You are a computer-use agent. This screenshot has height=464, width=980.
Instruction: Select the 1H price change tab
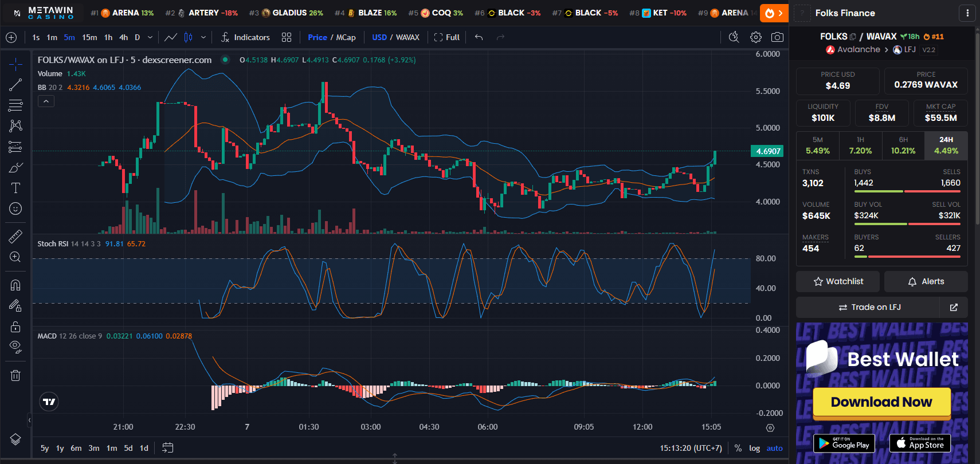point(860,146)
